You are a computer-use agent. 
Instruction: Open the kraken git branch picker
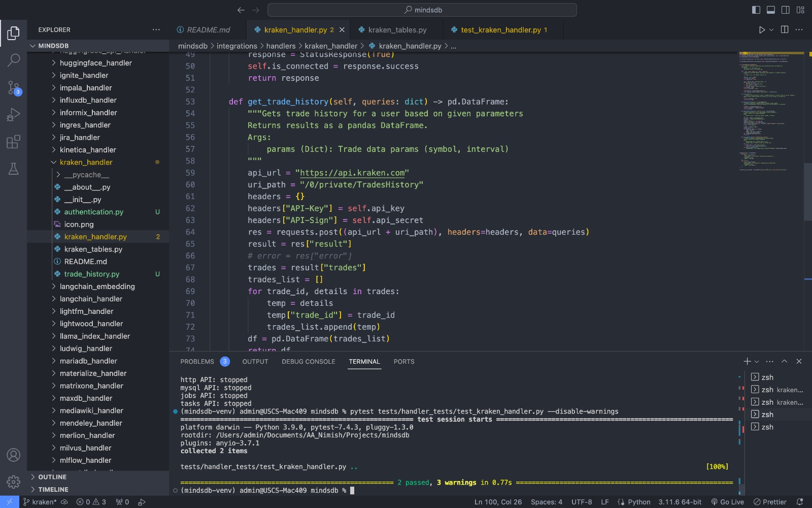tap(41, 502)
